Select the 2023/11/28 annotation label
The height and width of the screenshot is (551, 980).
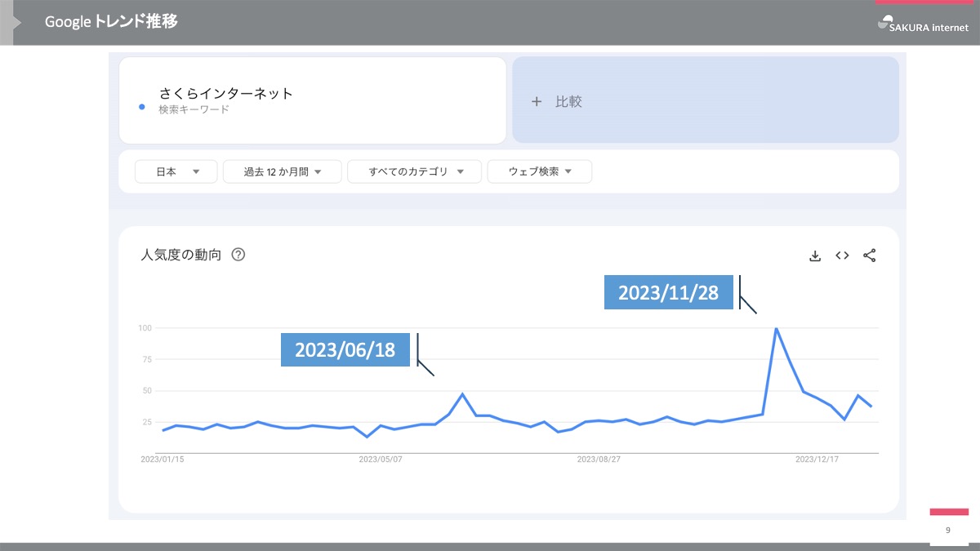(x=668, y=292)
